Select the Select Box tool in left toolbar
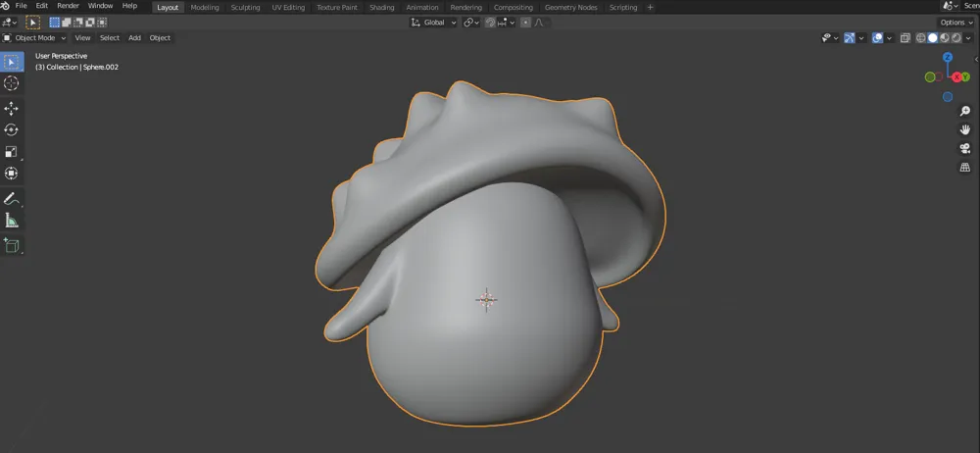 coord(11,62)
